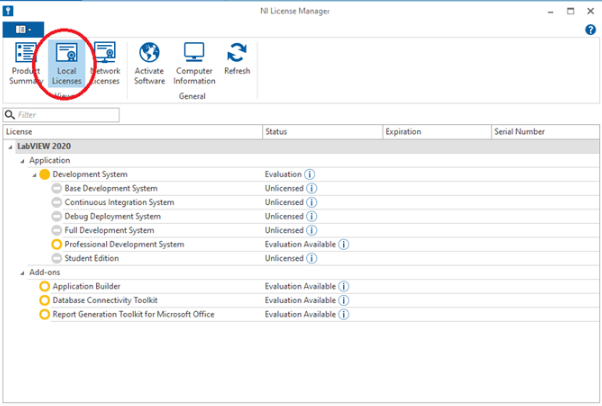Image resolution: width=602 pixels, height=406 pixels.
Task: Select Debug Deployment System license
Action: click(x=112, y=216)
